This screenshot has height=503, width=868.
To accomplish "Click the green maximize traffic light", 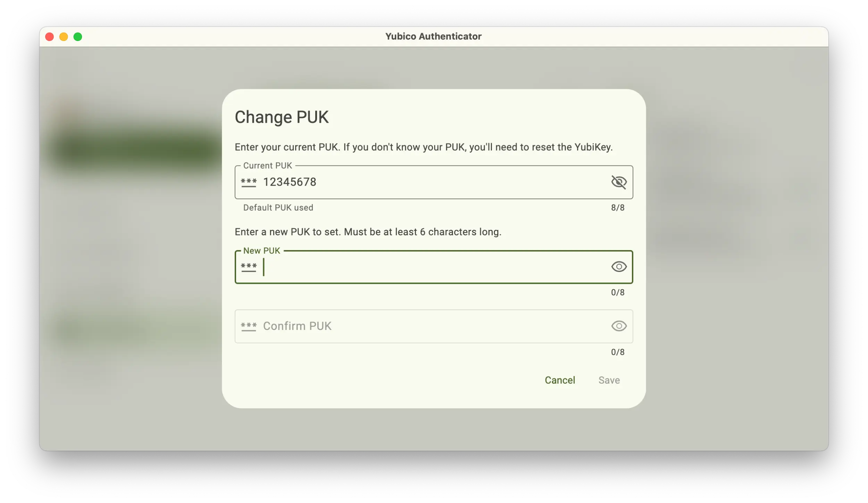I will [78, 36].
